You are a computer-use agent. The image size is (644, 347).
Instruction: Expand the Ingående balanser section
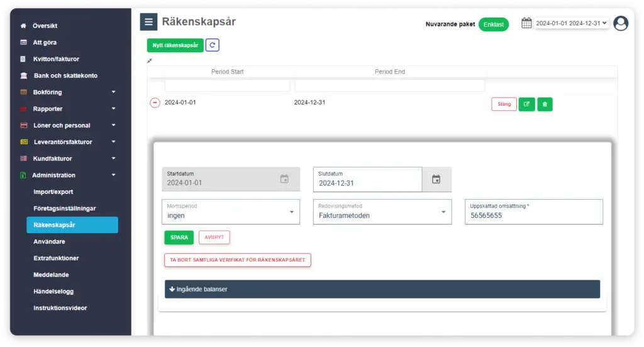[382, 289]
